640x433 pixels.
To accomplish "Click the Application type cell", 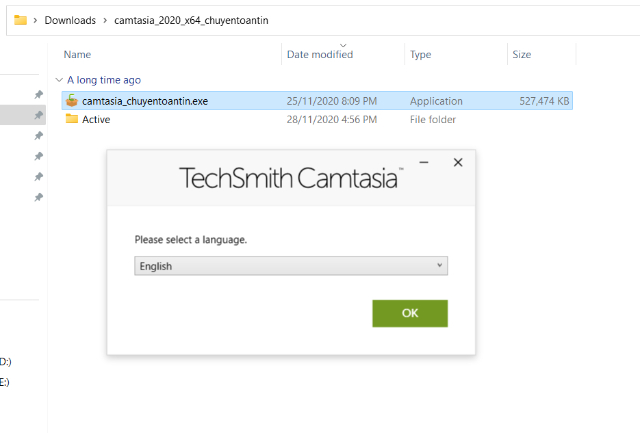I will pyautogui.click(x=436, y=101).
